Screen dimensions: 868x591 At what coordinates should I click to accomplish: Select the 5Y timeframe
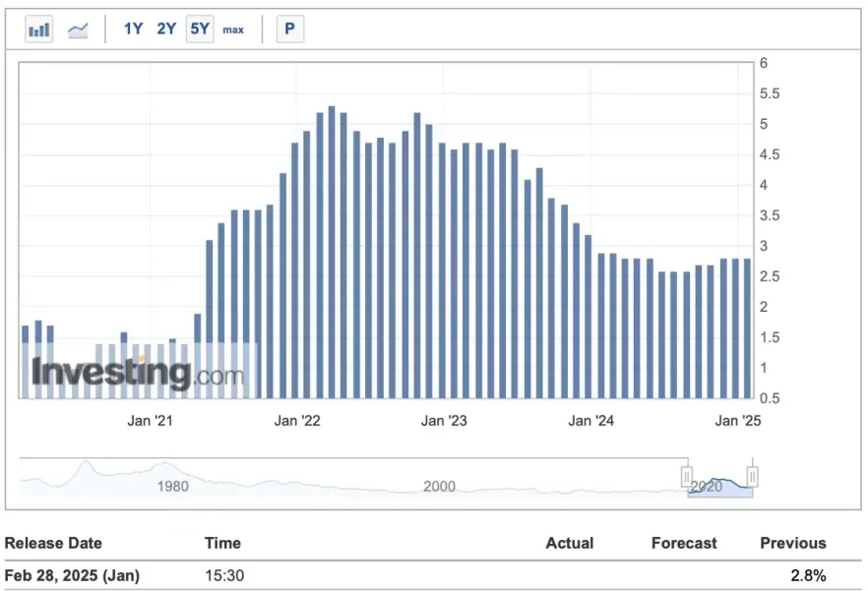[x=198, y=29]
